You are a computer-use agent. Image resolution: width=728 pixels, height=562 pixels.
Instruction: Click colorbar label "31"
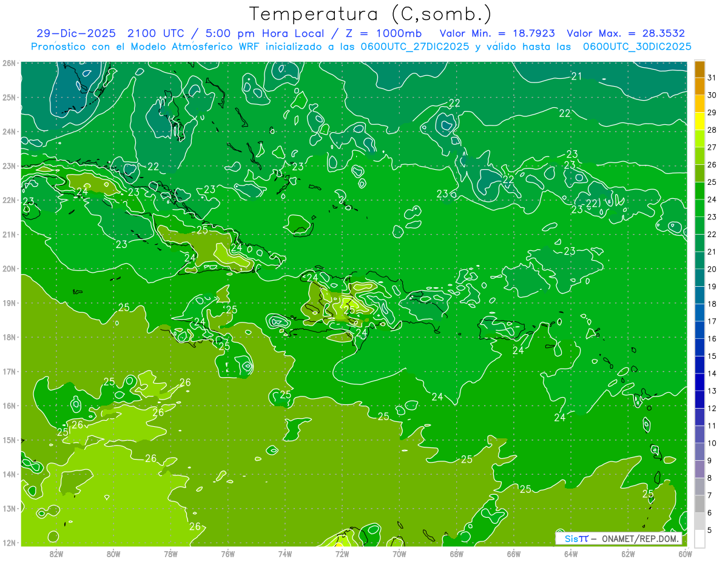[712, 78]
